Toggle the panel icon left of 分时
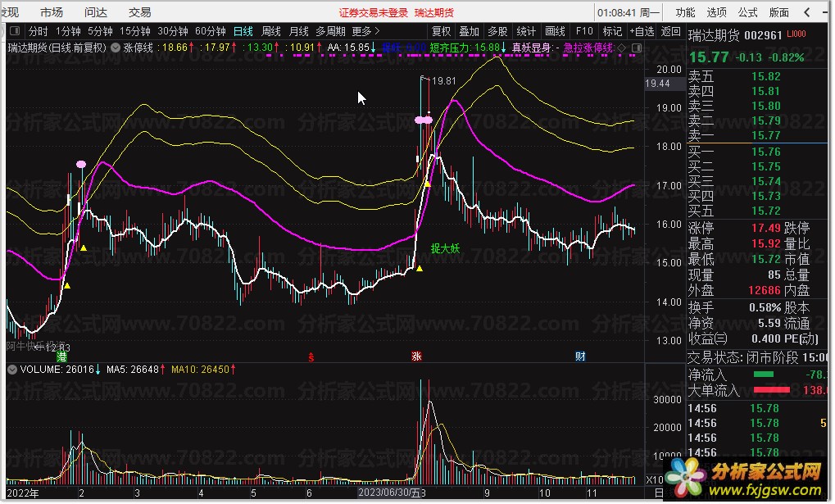Viewport: 835px width, 504px height. click(x=15, y=31)
